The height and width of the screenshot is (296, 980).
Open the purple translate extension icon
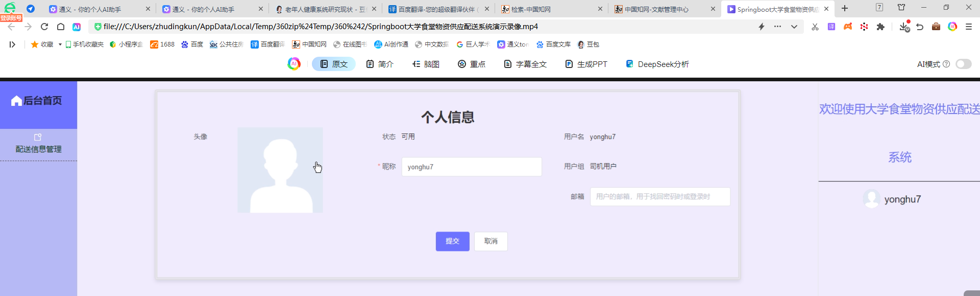click(x=831, y=27)
